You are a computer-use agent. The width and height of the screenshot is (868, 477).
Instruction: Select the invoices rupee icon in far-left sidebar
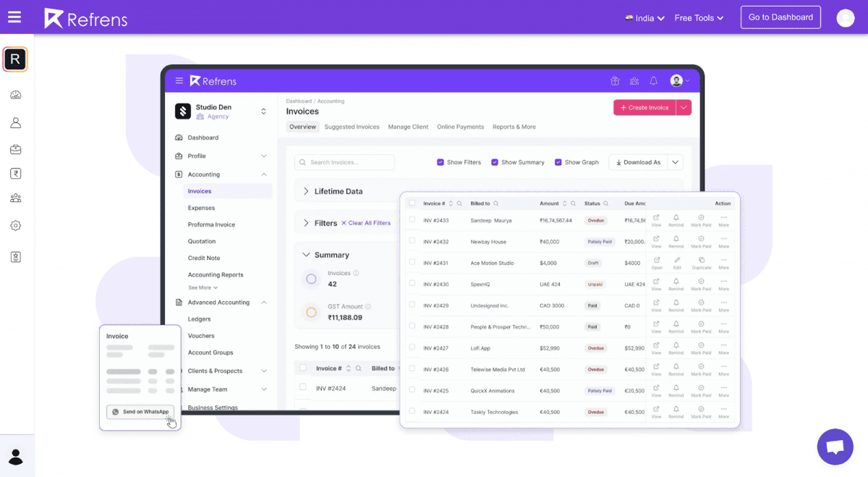tap(14, 173)
